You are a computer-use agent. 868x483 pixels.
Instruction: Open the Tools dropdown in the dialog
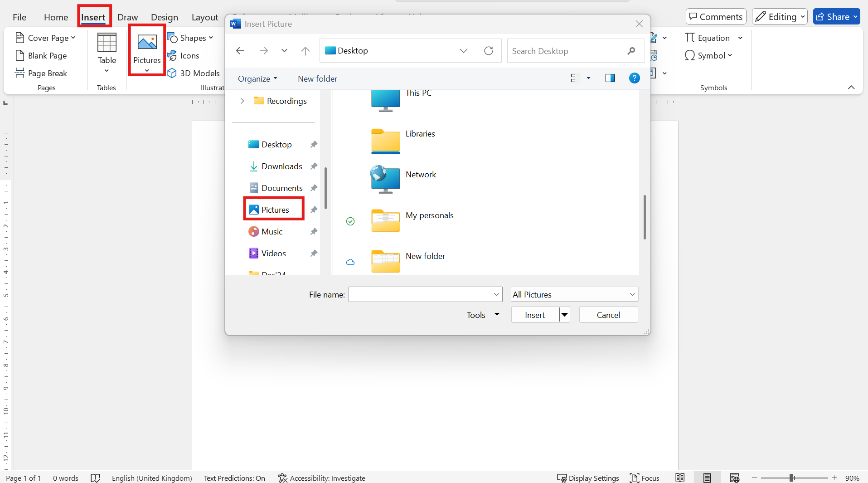coord(483,315)
